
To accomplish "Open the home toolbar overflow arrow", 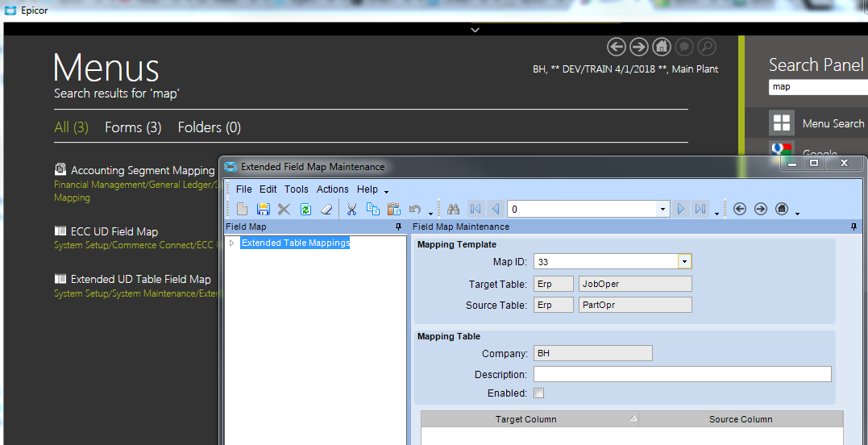I will (x=797, y=213).
